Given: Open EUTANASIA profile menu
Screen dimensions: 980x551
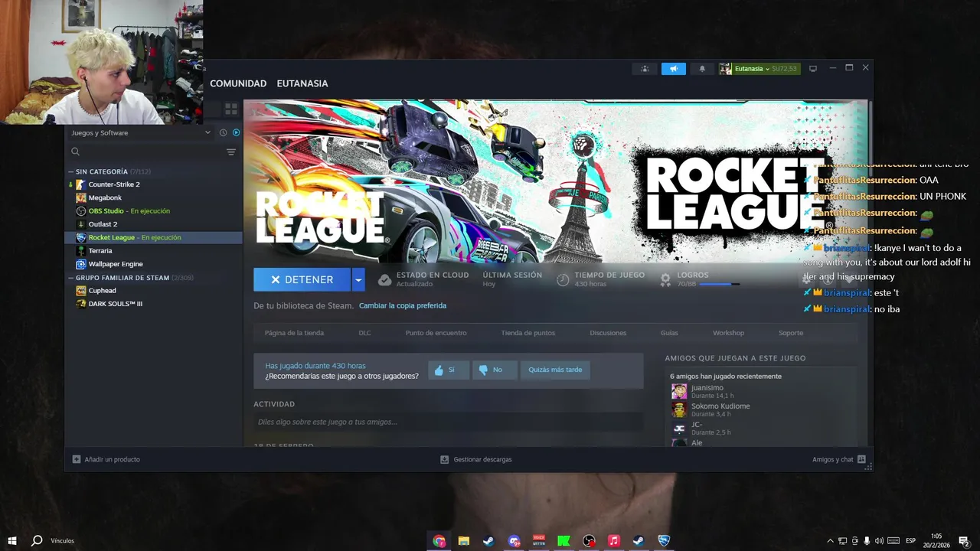Looking at the screenshot, I should pos(302,83).
